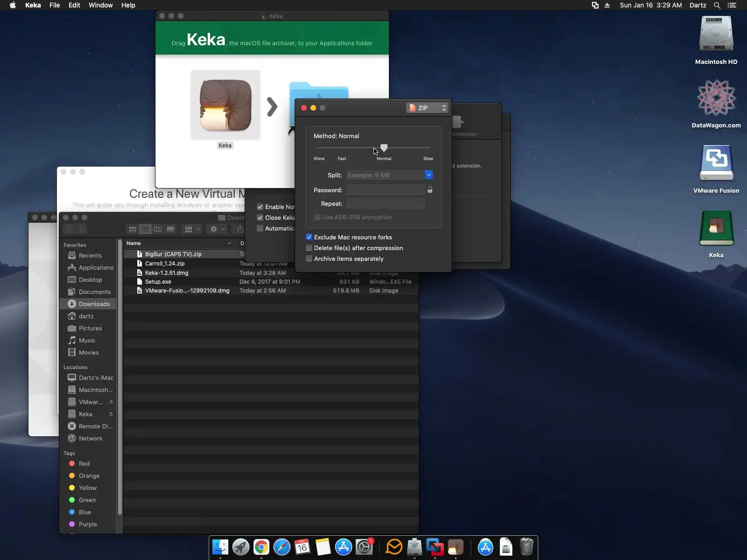Click the date and time in menu bar
Image resolution: width=747 pixels, height=560 pixels.
coord(651,5)
